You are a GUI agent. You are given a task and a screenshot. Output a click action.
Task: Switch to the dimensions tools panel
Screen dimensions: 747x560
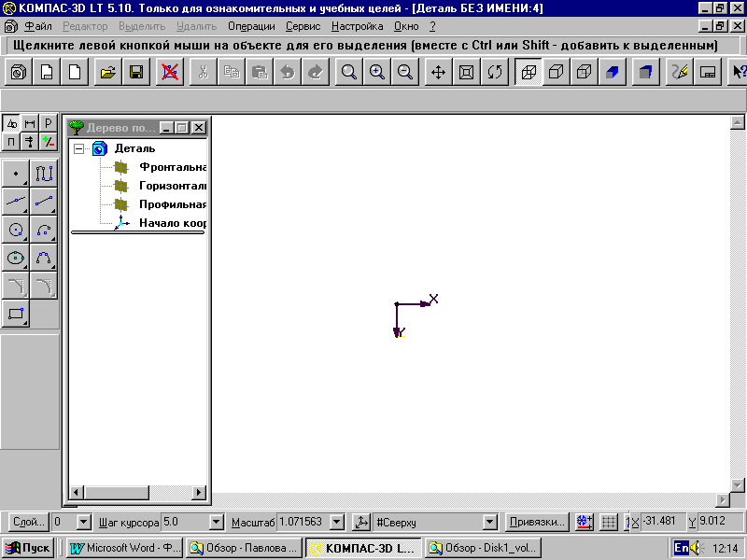30,124
